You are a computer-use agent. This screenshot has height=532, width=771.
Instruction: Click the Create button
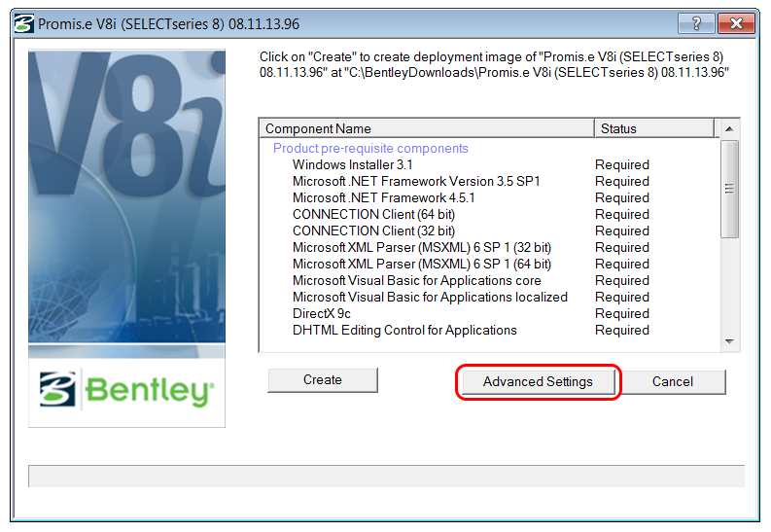pyautogui.click(x=323, y=380)
